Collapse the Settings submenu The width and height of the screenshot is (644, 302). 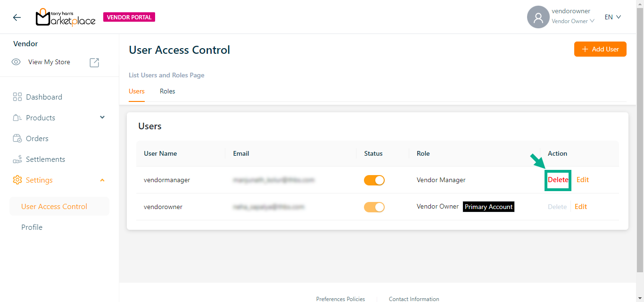click(102, 180)
